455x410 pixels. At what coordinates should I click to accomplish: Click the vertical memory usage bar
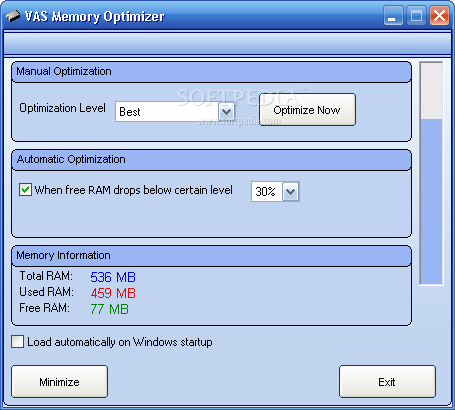click(x=431, y=173)
